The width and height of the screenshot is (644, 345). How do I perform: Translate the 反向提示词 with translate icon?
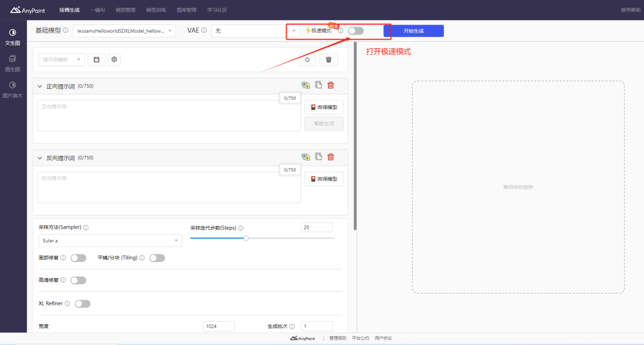(x=305, y=156)
